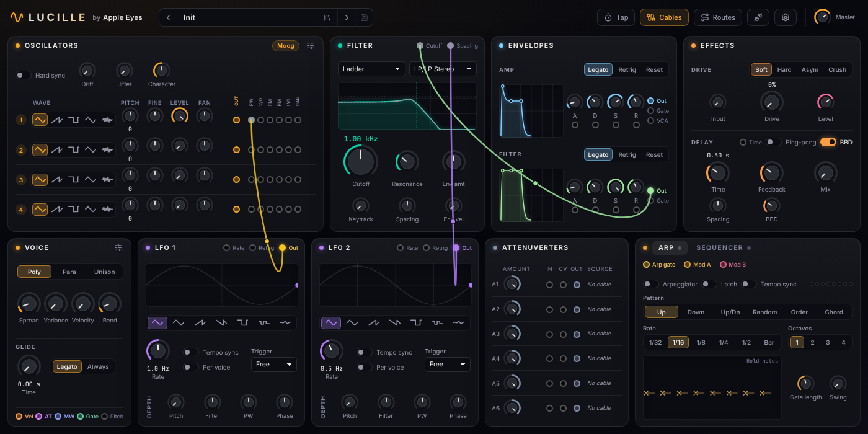Set arp octaves to 3
868x434 pixels.
point(828,342)
